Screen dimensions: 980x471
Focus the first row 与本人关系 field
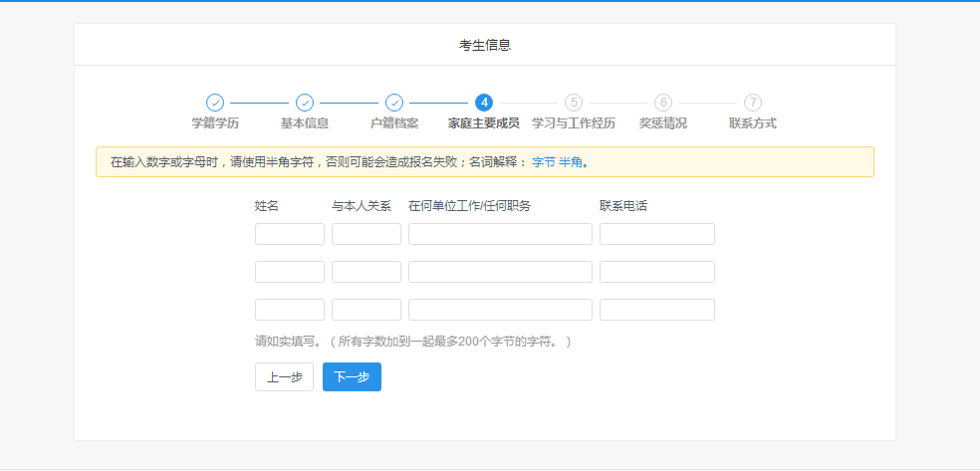coord(367,234)
